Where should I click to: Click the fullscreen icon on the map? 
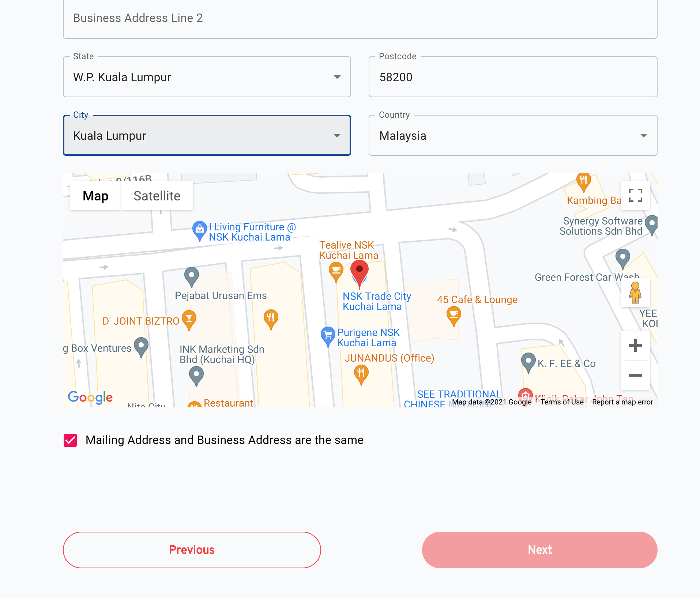click(x=636, y=195)
